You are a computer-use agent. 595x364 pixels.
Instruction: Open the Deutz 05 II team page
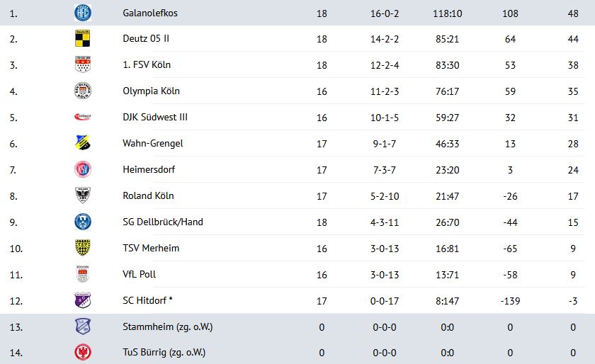pyautogui.click(x=146, y=39)
